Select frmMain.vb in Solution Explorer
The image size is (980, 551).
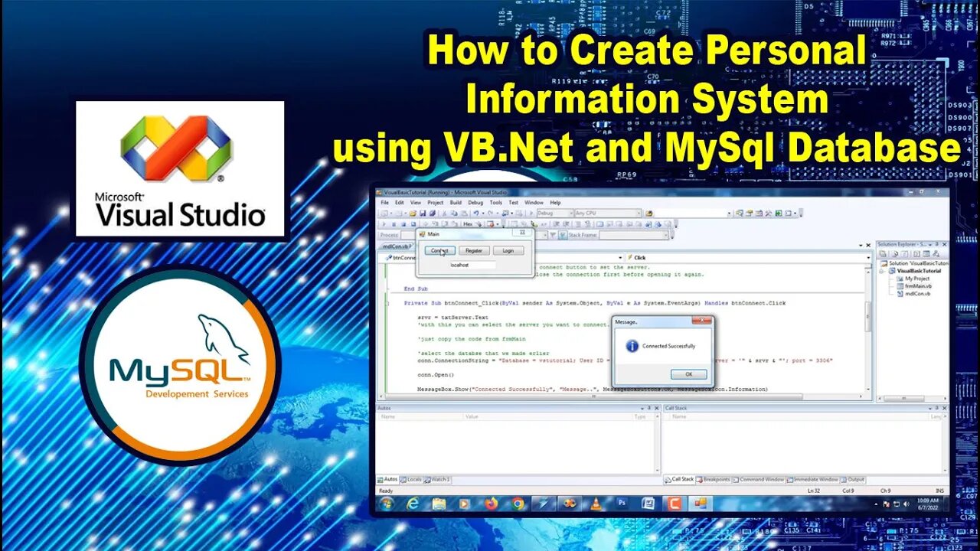pyautogui.click(x=919, y=286)
